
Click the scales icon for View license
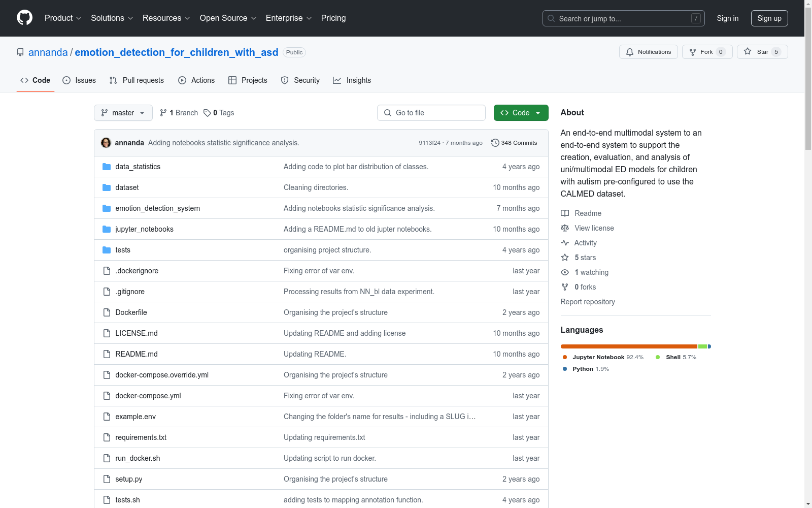565,228
